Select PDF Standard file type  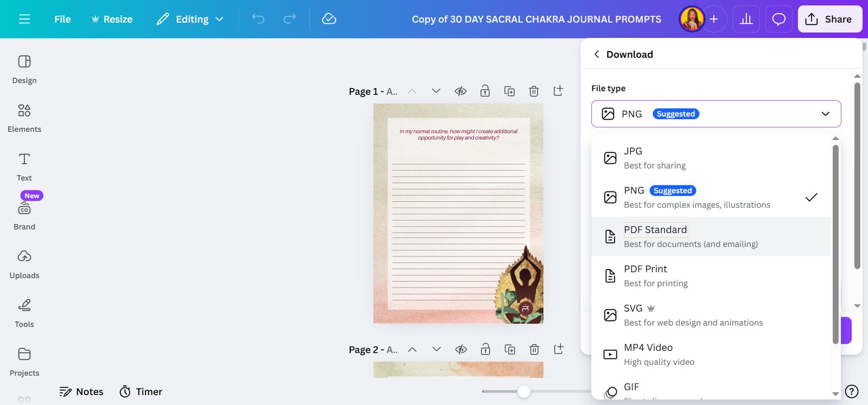pos(711,236)
